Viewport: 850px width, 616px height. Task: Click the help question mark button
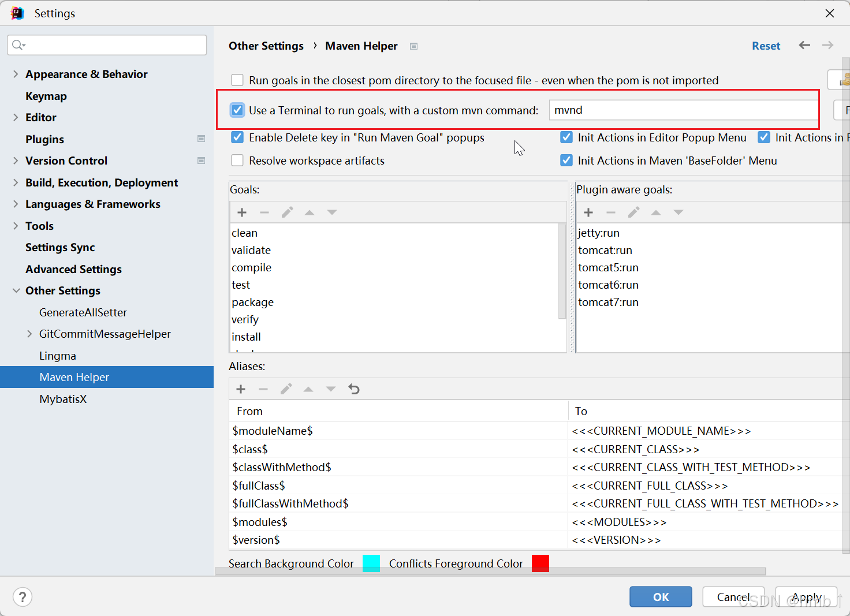(x=23, y=597)
